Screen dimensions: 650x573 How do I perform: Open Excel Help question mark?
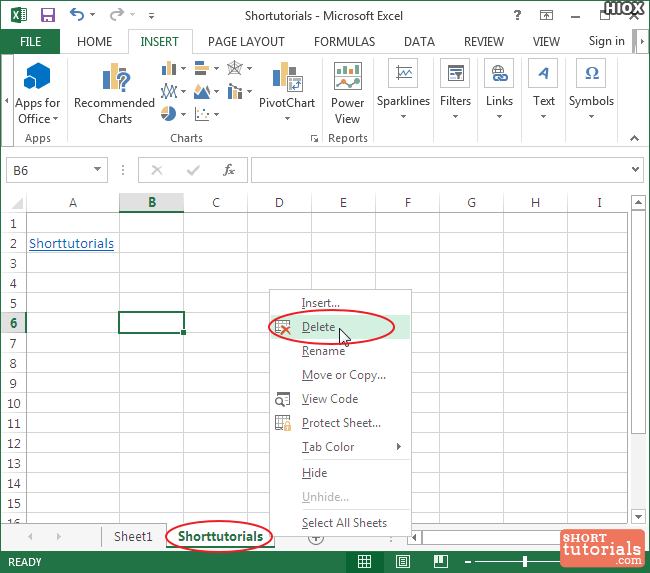point(517,15)
